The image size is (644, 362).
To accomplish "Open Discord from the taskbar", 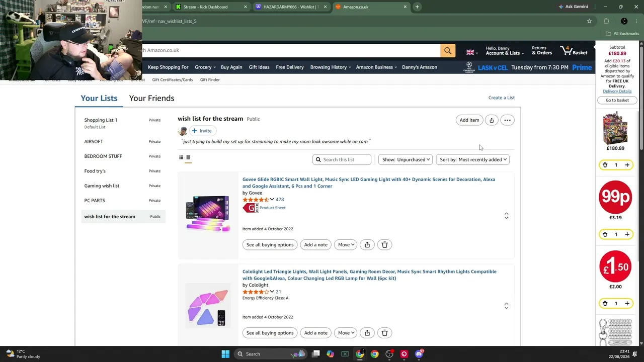I will 419,354.
